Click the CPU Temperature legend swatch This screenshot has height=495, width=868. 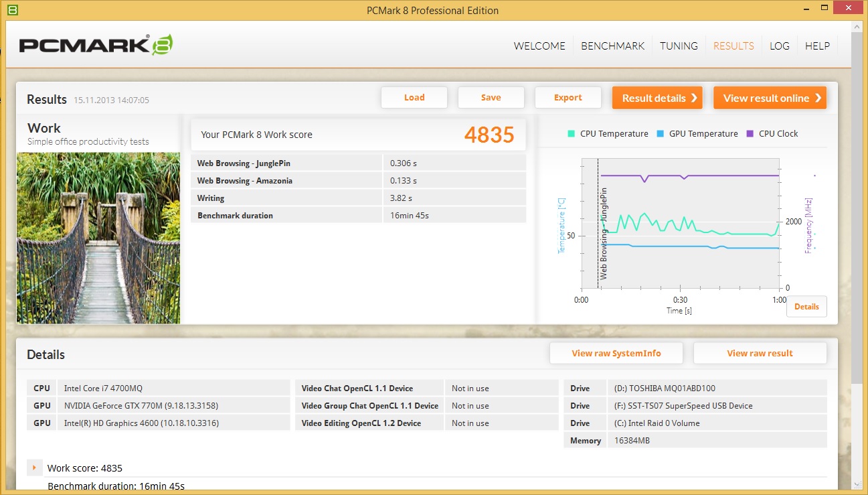point(571,133)
